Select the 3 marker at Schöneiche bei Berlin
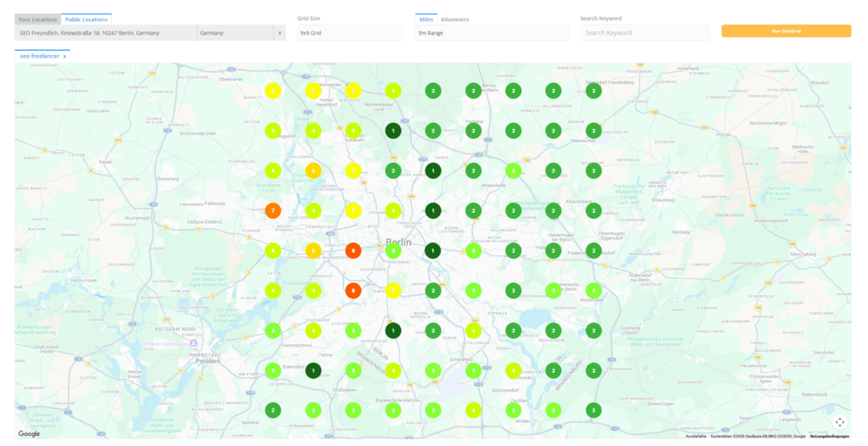 click(x=554, y=290)
